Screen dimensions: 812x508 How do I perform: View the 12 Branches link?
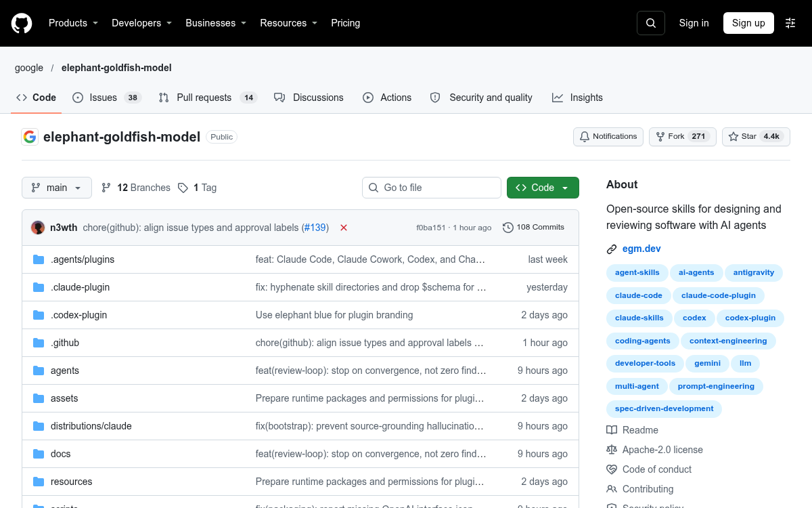tap(135, 188)
